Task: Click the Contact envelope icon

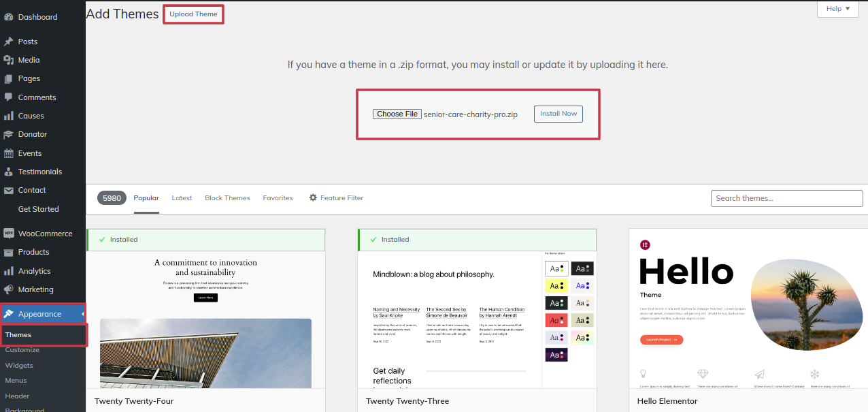Action: point(9,191)
